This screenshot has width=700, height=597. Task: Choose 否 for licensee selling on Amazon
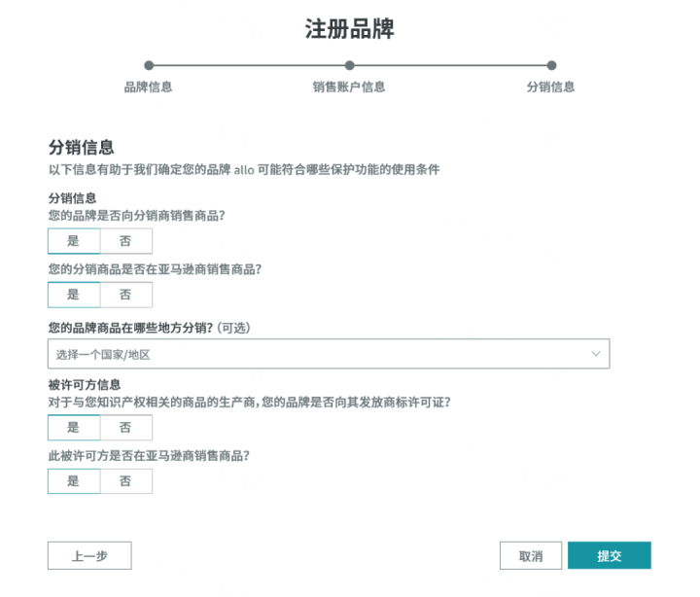pyautogui.click(x=125, y=481)
